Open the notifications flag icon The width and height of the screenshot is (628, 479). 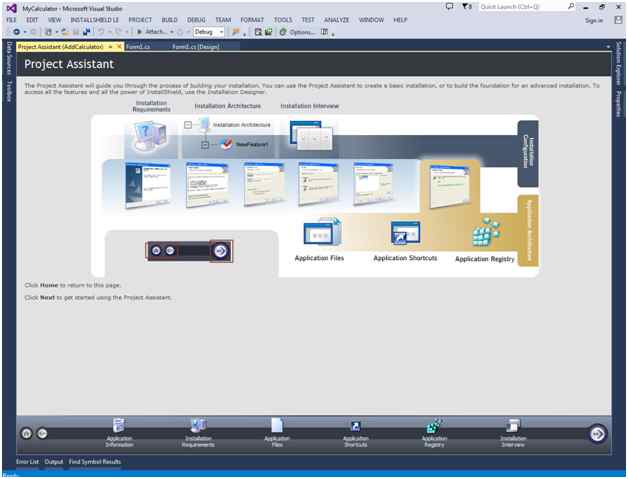pos(467,7)
